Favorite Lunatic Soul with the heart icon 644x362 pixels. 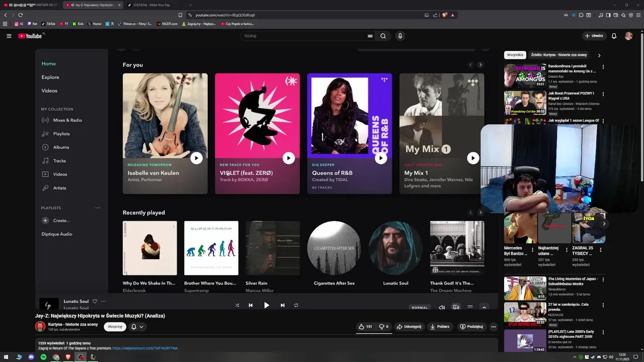pyautogui.click(x=95, y=302)
